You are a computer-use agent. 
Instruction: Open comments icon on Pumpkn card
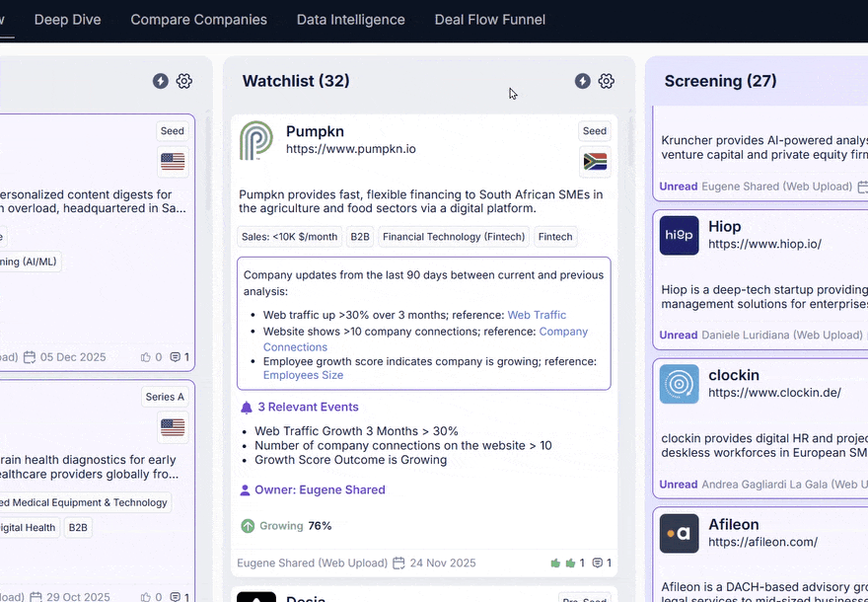click(x=598, y=563)
